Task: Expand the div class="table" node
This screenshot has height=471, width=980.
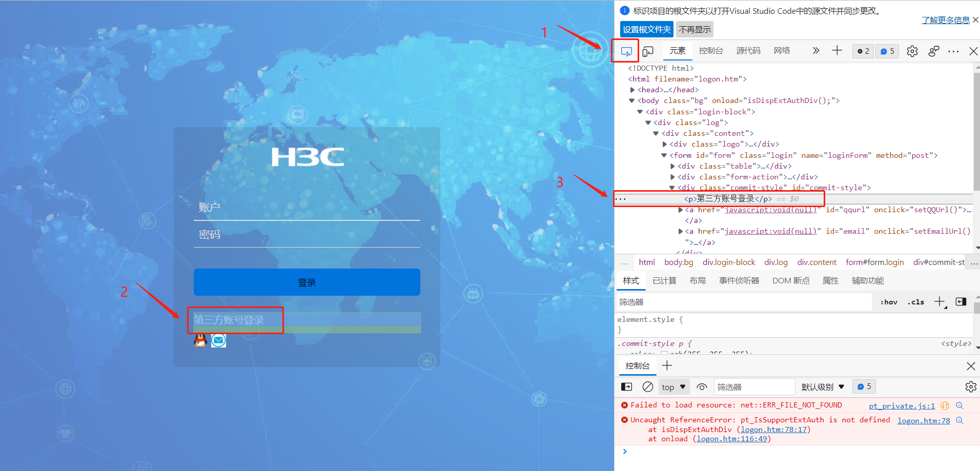Action: (673, 166)
